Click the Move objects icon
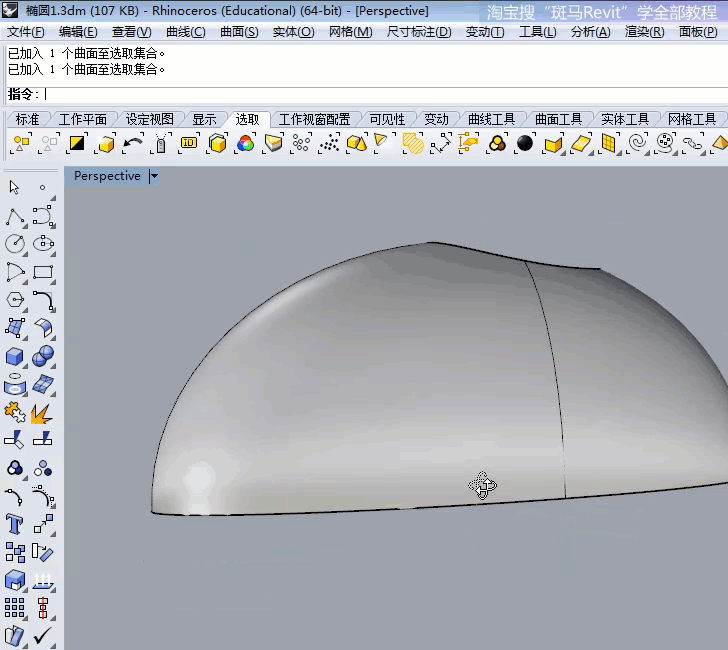 [x=43, y=524]
